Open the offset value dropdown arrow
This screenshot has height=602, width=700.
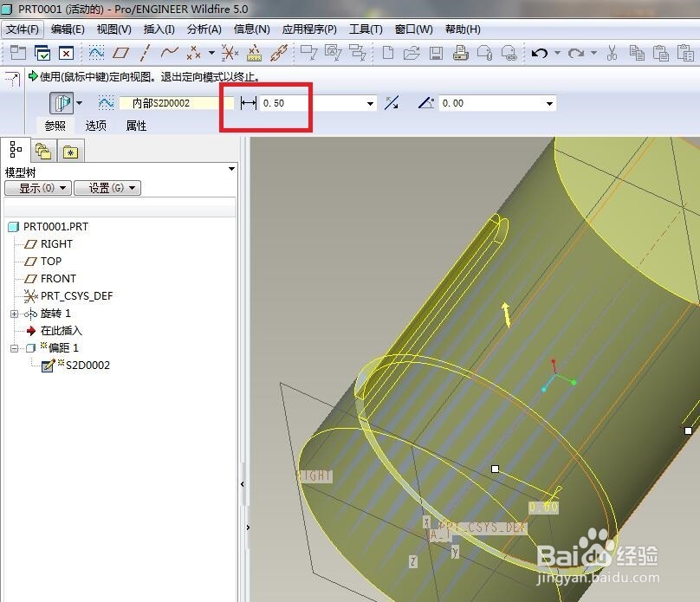(370, 104)
